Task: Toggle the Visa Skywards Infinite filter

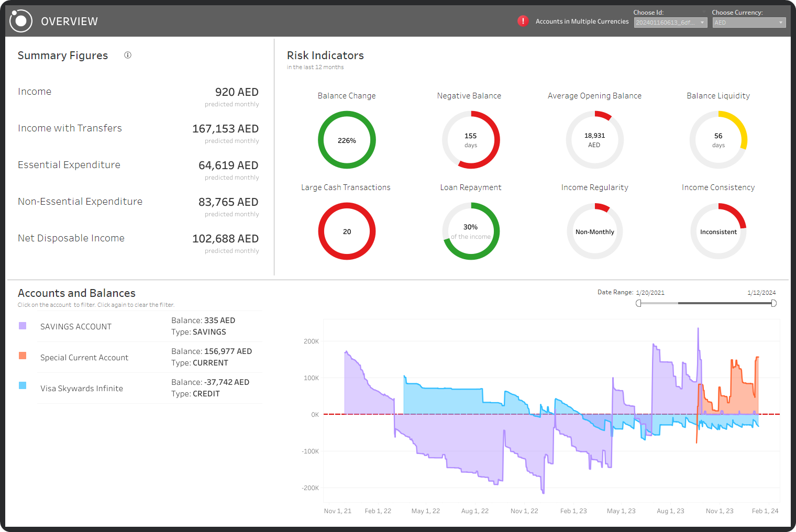Action: (x=81, y=388)
